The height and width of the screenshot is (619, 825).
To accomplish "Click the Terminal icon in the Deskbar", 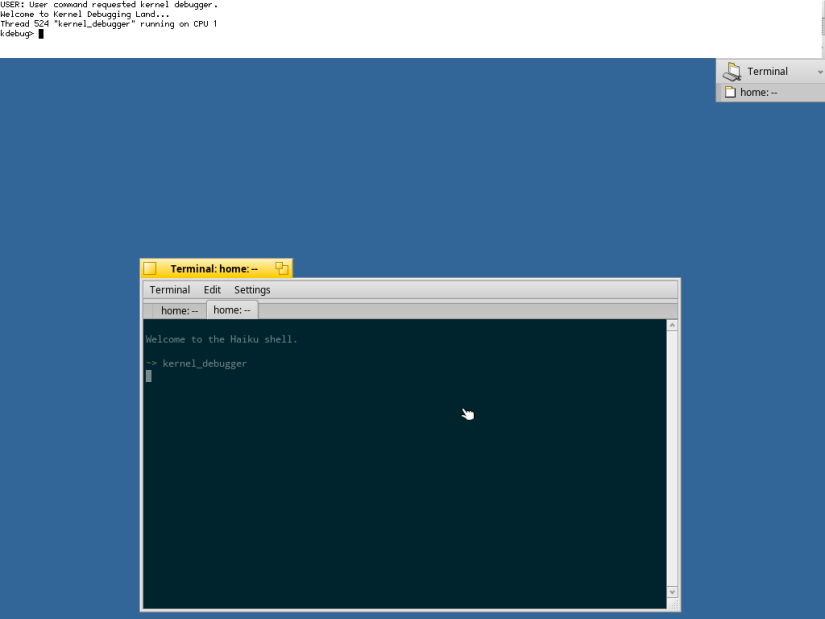I will (x=731, y=71).
